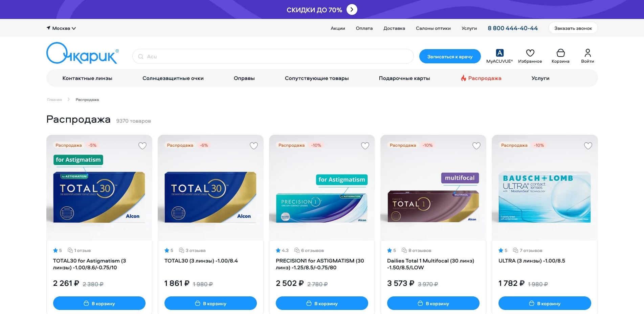The image size is (644, 314).
Task: Open the Контактные линзы category menu
Action: pyautogui.click(x=87, y=78)
